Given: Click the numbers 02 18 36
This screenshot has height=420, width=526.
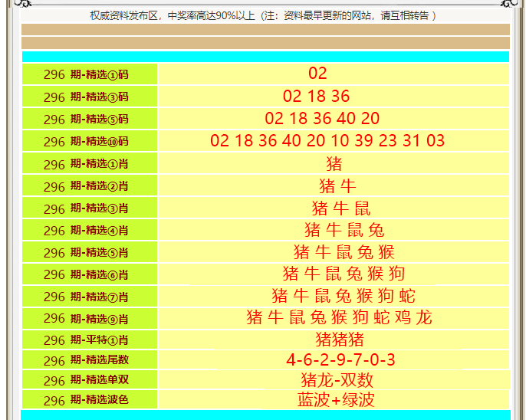Looking at the screenshot, I should (x=316, y=96).
